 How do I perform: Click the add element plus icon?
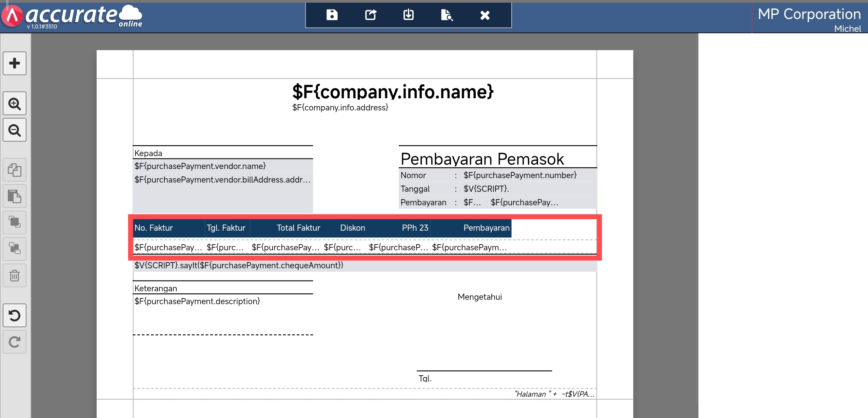pyautogui.click(x=15, y=63)
